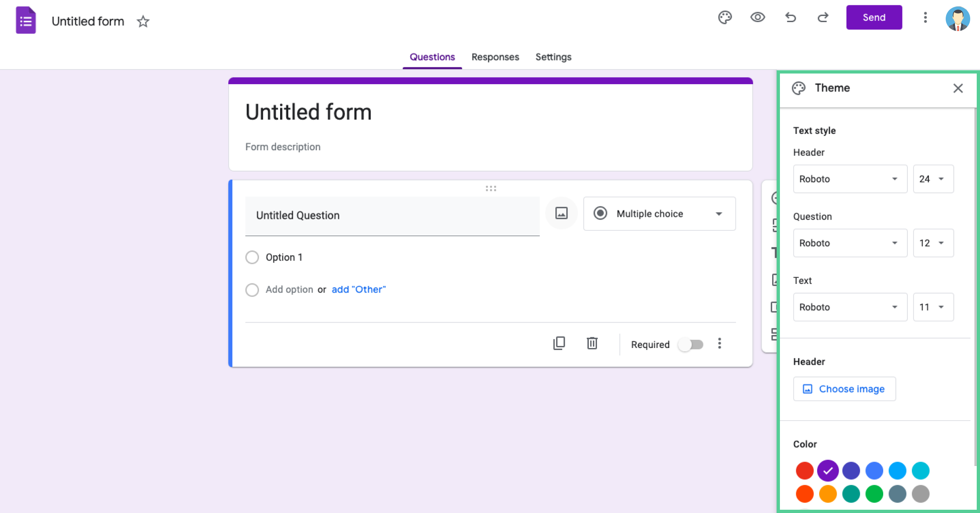Select the Option 1 radio button
The height and width of the screenshot is (513, 980).
(252, 257)
